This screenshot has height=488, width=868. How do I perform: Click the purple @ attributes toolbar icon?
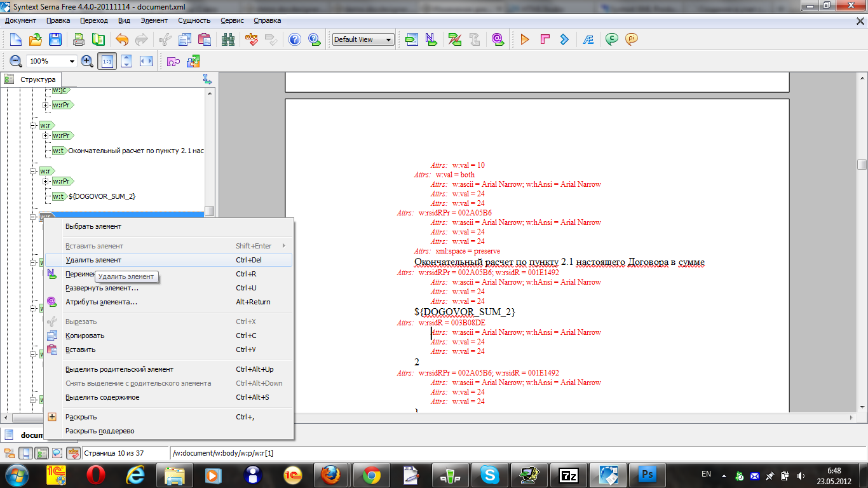(498, 39)
